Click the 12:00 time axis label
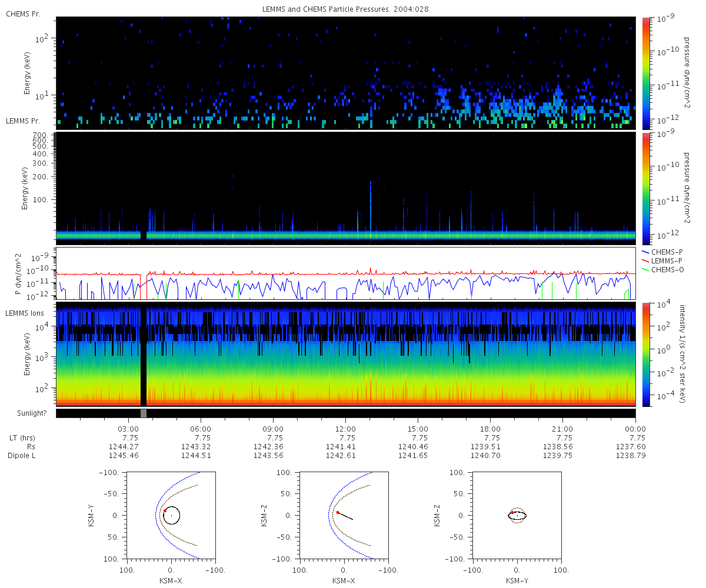The height and width of the screenshot is (588, 706). (x=345, y=429)
